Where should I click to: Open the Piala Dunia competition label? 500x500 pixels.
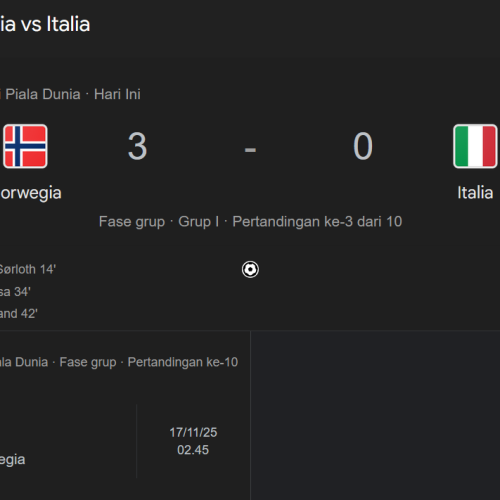click(x=43, y=94)
